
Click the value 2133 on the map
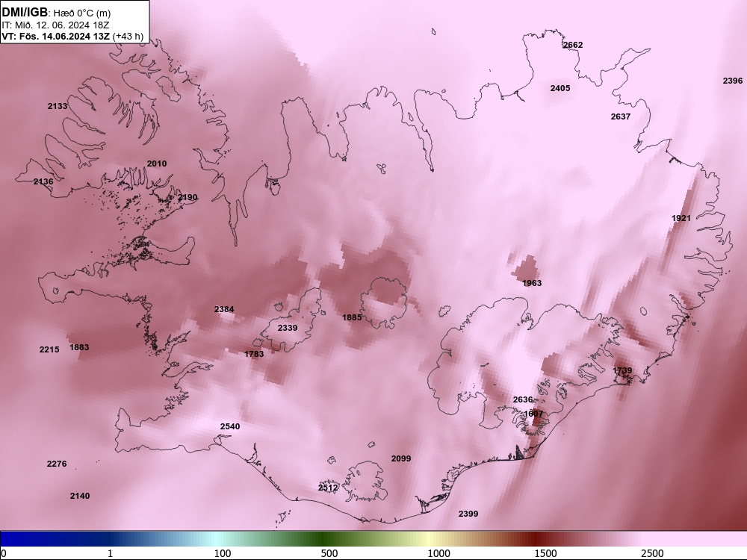tap(58, 106)
